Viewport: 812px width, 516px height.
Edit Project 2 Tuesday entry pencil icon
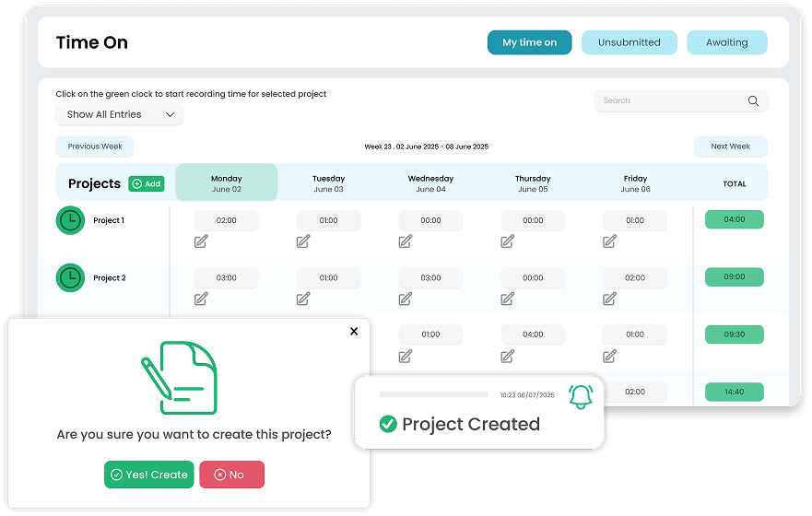coord(303,299)
